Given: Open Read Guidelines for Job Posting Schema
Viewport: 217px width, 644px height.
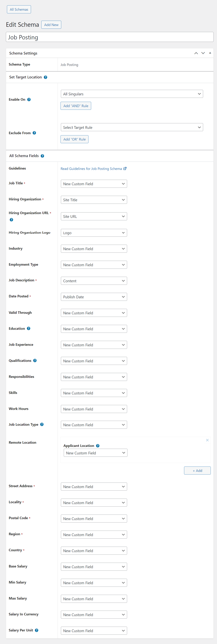Looking at the screenshot, I should point(92,169).
